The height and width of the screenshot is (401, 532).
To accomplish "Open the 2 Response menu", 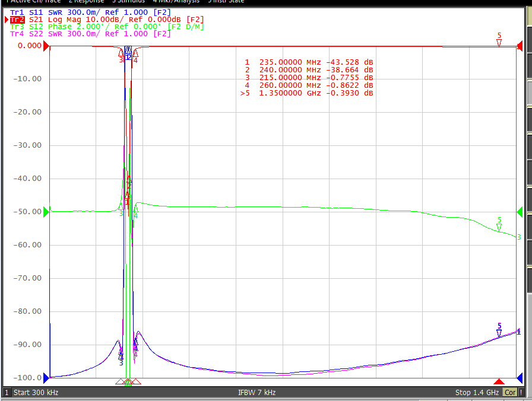I will (x=86, y=1).
